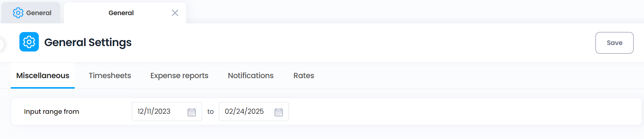
Task: Click the gear icon in the pinned General tab
Action: click(x=18, y=13)
